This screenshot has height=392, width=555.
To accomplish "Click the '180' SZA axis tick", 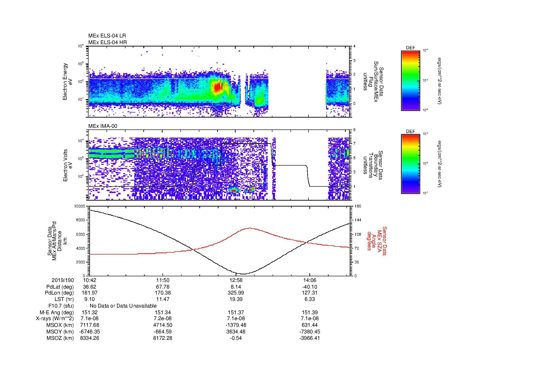I will tap(358, 206).
